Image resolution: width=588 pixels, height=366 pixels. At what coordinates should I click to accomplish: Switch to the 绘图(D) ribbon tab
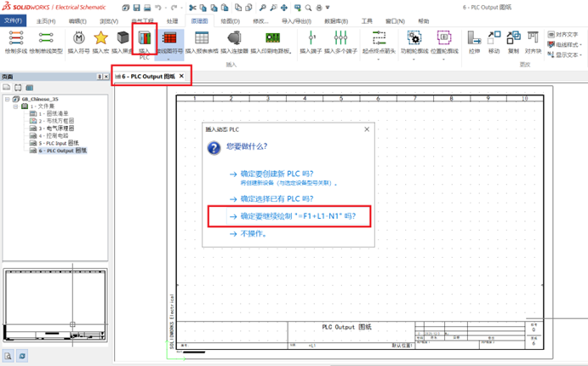coord(230,21)
